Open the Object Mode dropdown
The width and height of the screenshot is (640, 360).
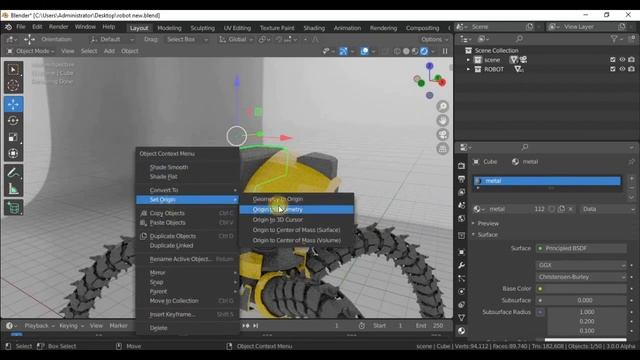pyautogui.click(x=31, y=51)
